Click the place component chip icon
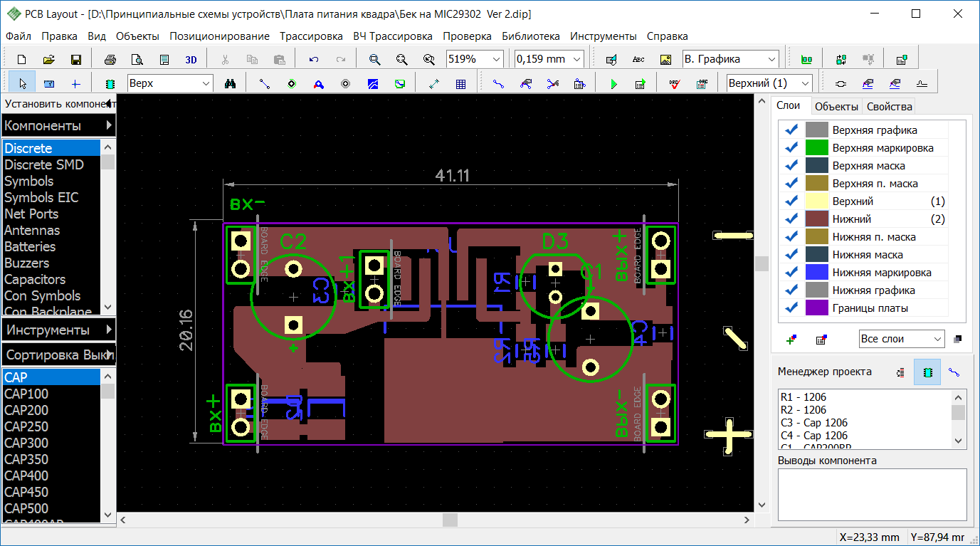The image size is (980, 546). coord(110,83)
